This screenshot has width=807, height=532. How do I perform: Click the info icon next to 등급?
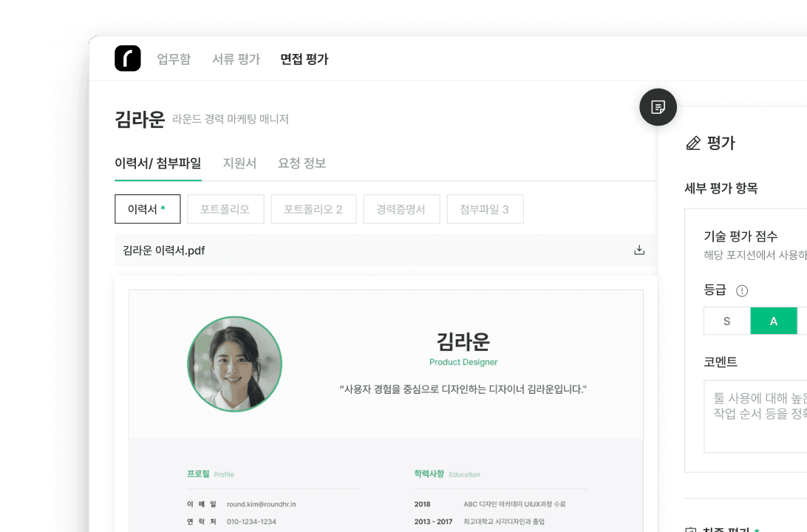coord(742,291)
